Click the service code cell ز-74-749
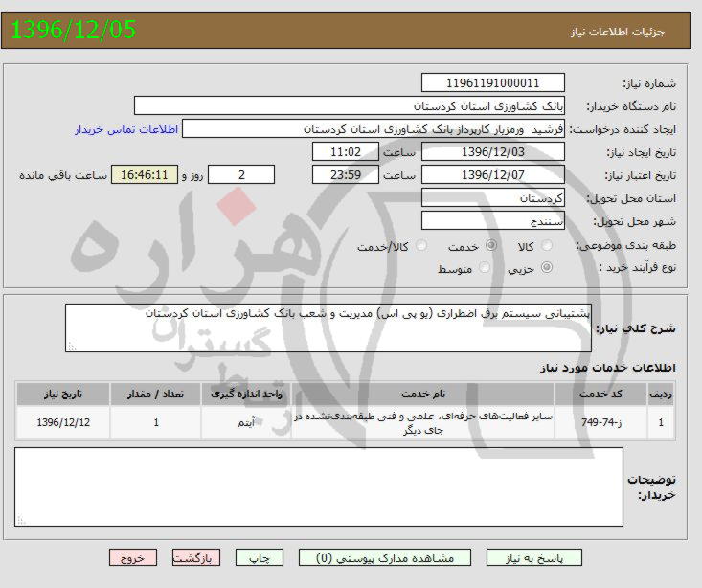The image size is (702, 588). (600, 422)
